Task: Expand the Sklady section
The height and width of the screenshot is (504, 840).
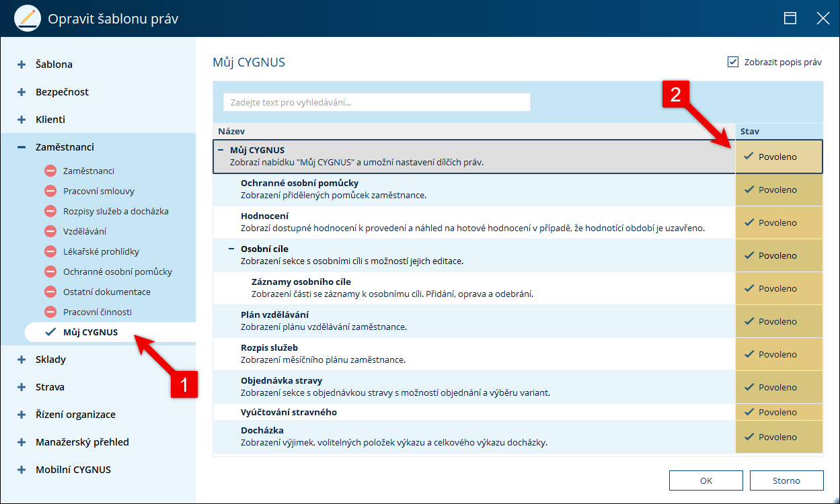Action: (22, 360)
